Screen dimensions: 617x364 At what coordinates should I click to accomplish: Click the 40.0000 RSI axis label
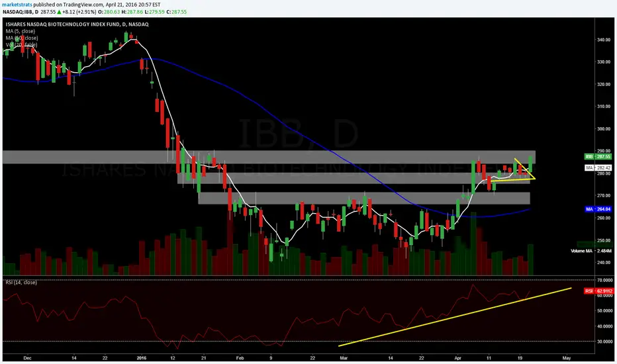(x=605, y=326)
